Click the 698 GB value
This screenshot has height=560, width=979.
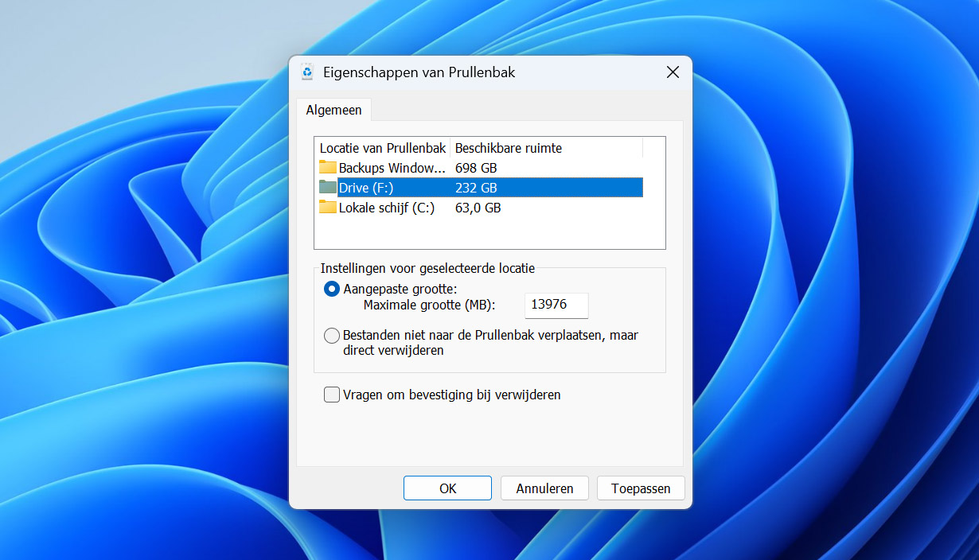click(476, 168)
